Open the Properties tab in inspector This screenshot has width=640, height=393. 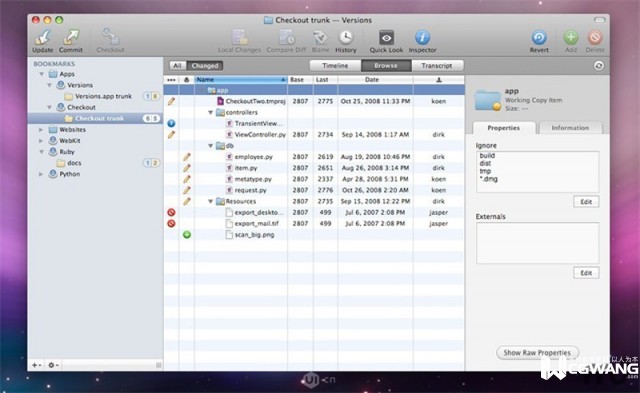504,128
